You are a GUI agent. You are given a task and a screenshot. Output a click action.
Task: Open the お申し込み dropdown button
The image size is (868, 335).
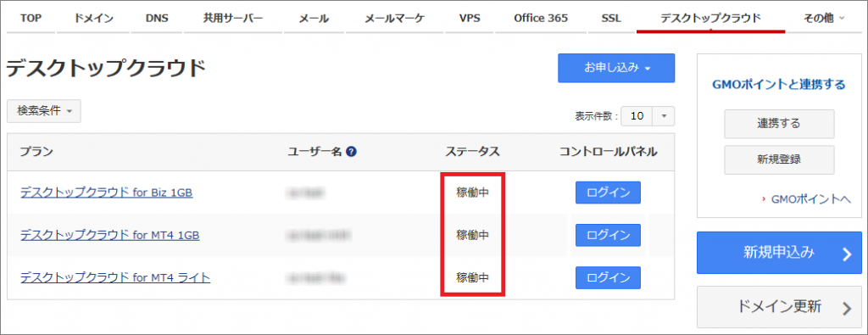[616, 68]
